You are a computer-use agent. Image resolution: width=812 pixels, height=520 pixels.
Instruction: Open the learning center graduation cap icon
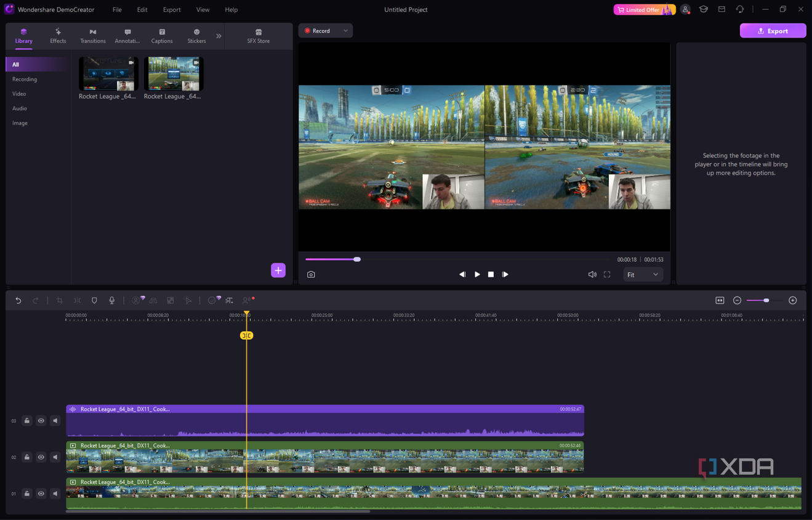tap(704, 10)
